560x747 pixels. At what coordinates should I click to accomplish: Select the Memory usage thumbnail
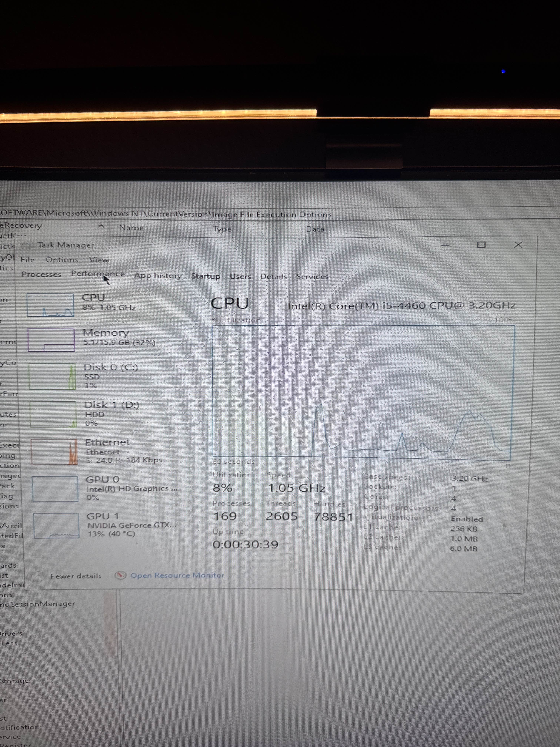[51, 340]
